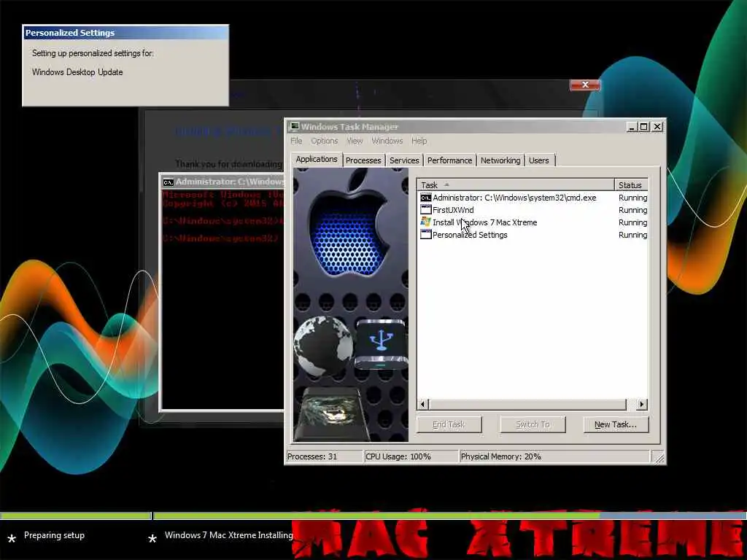
Task: Click the CPU Usage: 100% status entry
Action: point(411,456)
